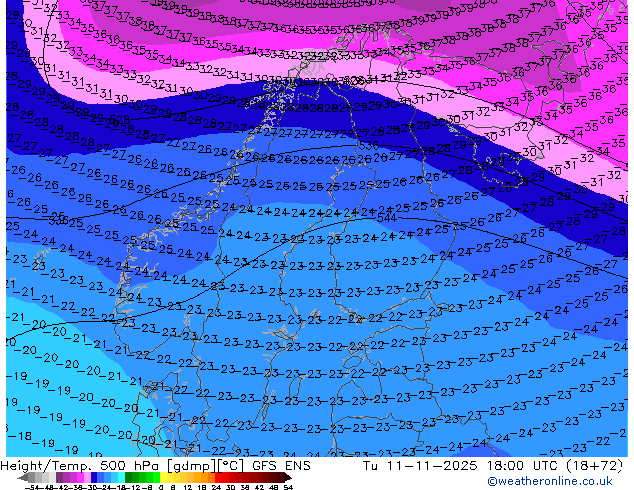This screenshot has height=490, width=634.
Task: Click the yellow legend color swatch
Action: (164, 477)
